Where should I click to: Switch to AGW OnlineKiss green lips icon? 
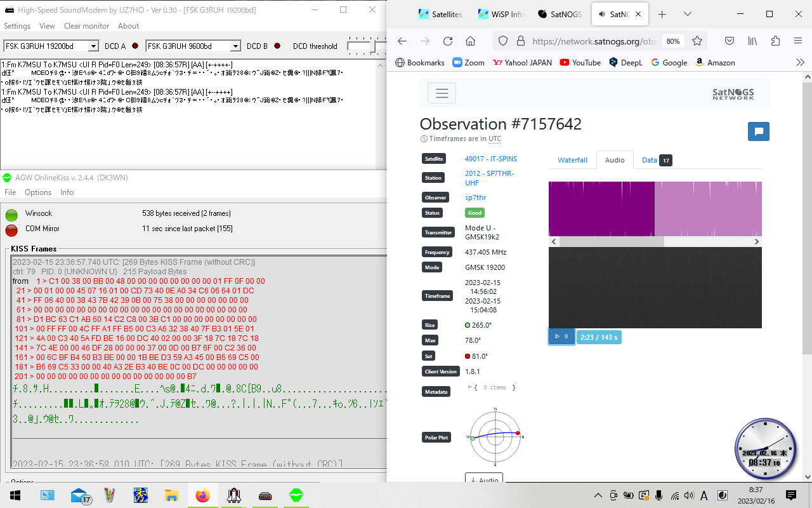[296, 495]
